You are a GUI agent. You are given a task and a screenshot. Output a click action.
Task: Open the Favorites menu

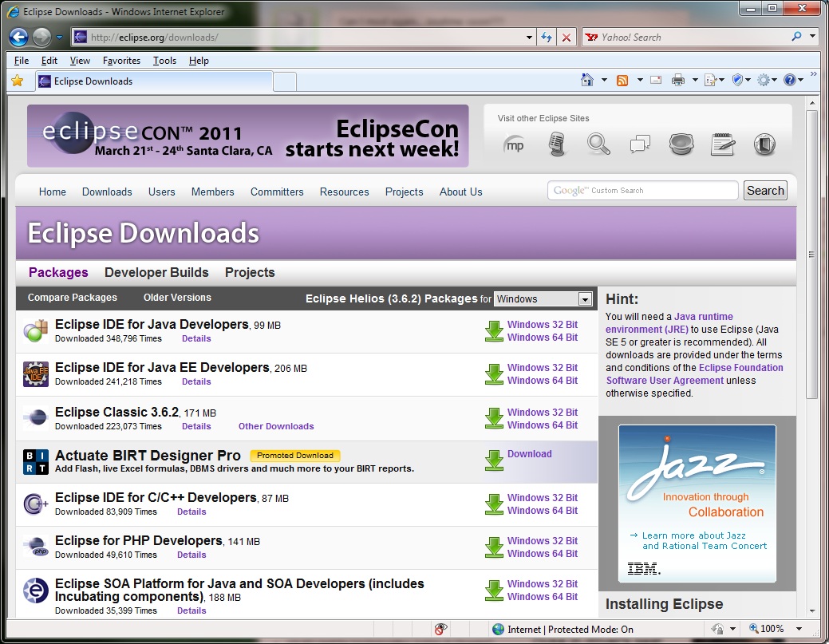pyautogui.click(x=121, y=61)
